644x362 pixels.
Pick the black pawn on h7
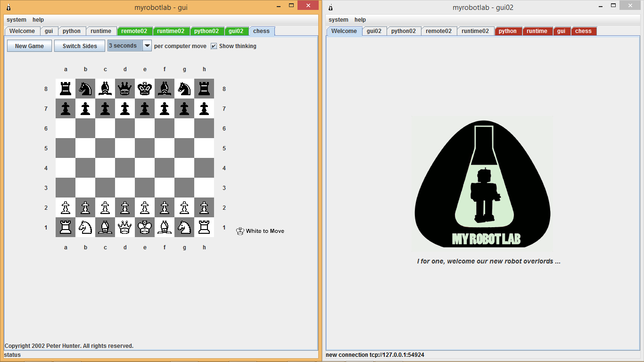point(204,108)
